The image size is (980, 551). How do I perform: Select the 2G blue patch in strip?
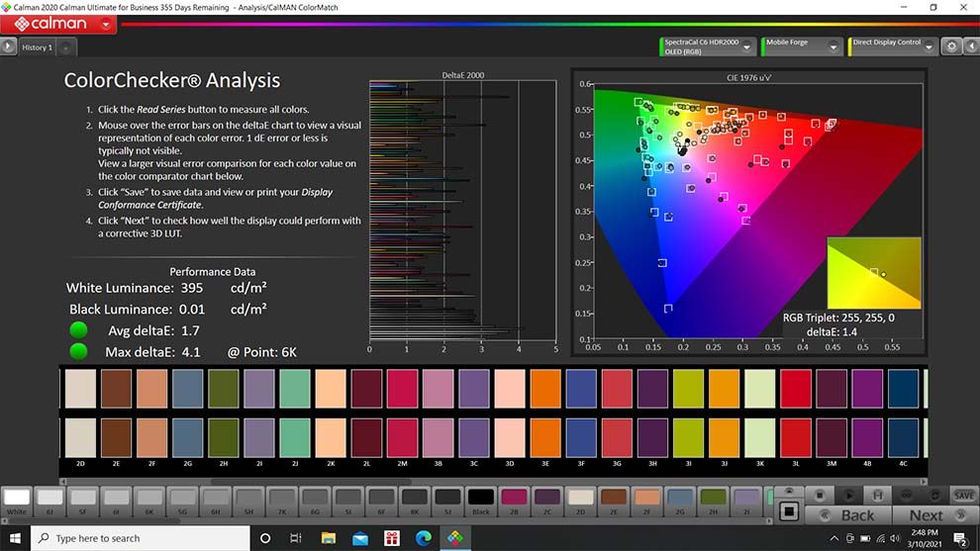pos(679,502)
